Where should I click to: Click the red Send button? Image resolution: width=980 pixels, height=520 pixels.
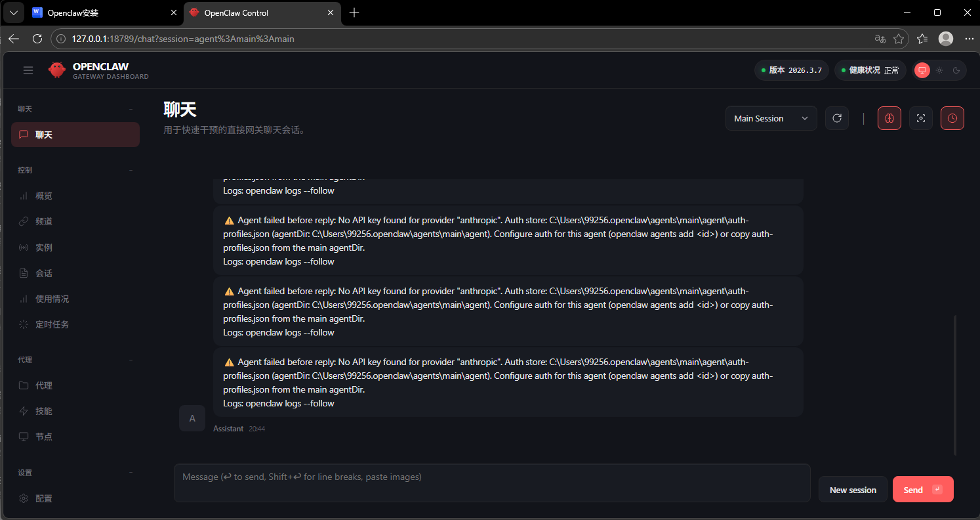(922, 490)
